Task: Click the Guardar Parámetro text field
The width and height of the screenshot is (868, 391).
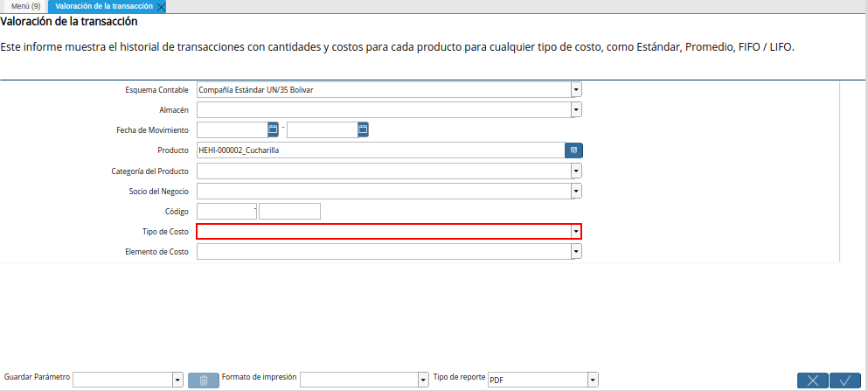Action: pos(123,380)
